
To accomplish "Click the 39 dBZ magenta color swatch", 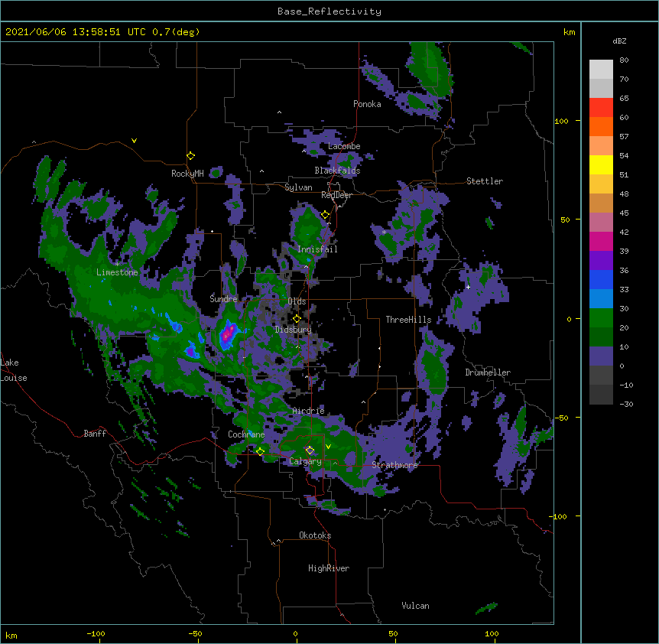I will point(601,241).
